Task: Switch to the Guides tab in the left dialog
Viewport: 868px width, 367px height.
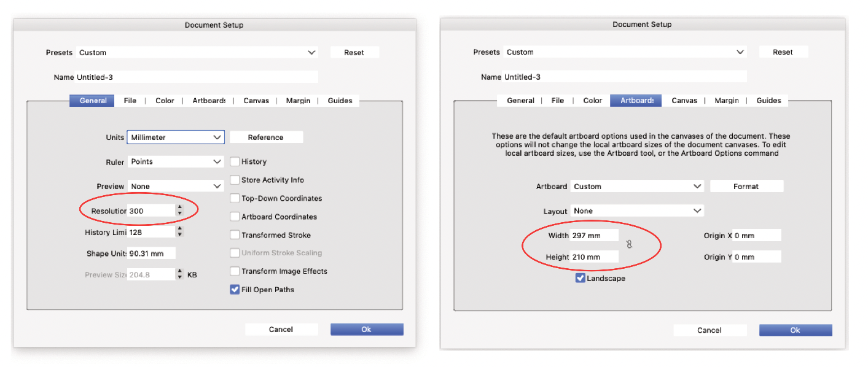Action: click(340, 101)
